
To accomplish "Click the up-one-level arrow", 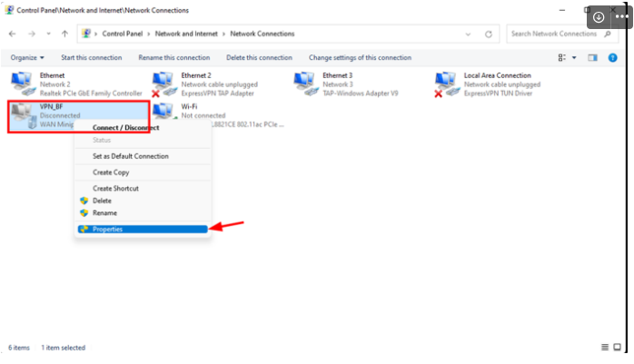I will (x=64, y=34).
